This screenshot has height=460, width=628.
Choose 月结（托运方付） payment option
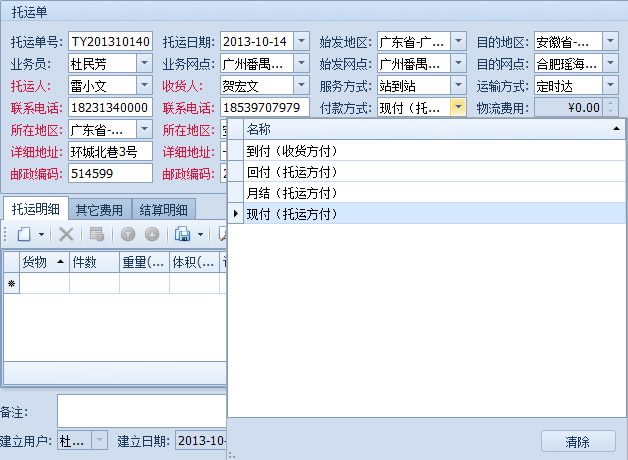click(x=292, y=192)
